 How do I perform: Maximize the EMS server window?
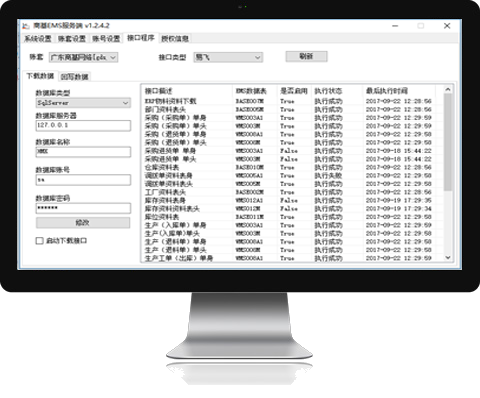tap(421, 26)
